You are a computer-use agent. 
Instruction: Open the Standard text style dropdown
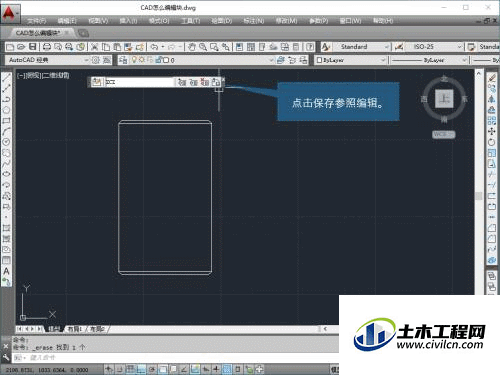click(x=386, y=47)
